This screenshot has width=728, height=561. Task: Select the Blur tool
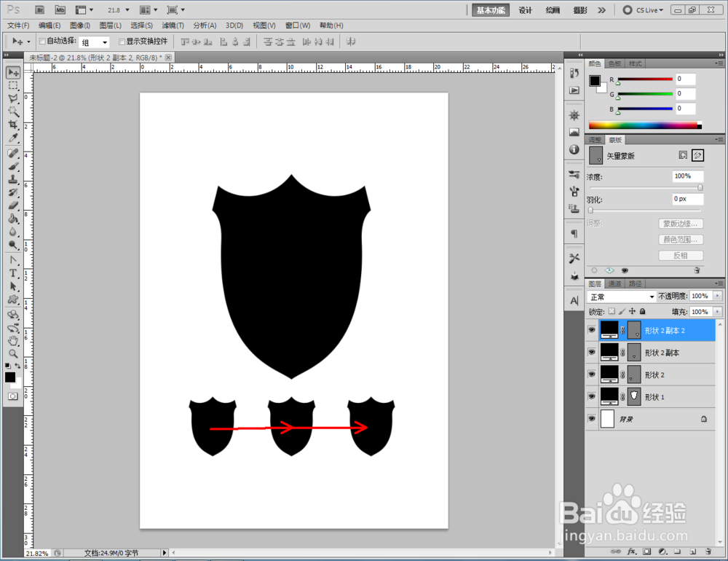coord(13,232)
